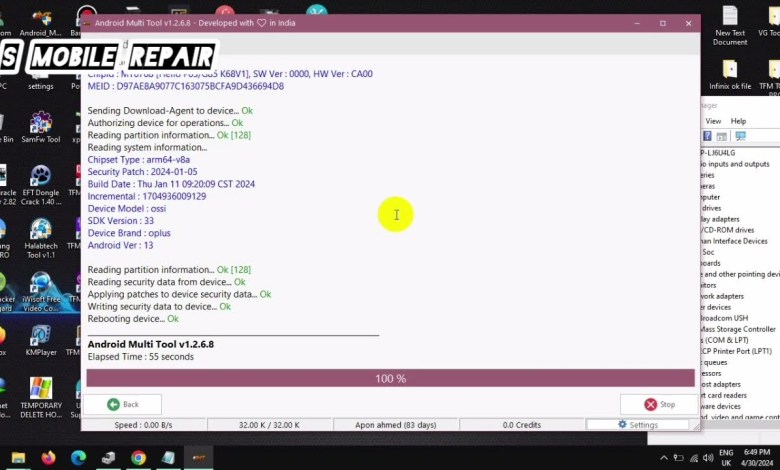Open the Android_M... desktop shortcut
Screen dimensions: 780x470
[x=41, y=23]
